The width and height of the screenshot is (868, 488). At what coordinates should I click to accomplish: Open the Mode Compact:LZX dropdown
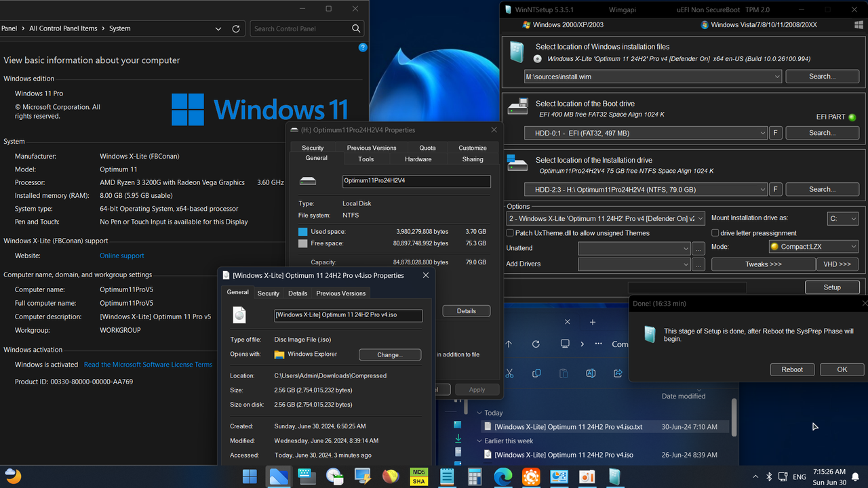pyautogui.click(x=813, y=246)
